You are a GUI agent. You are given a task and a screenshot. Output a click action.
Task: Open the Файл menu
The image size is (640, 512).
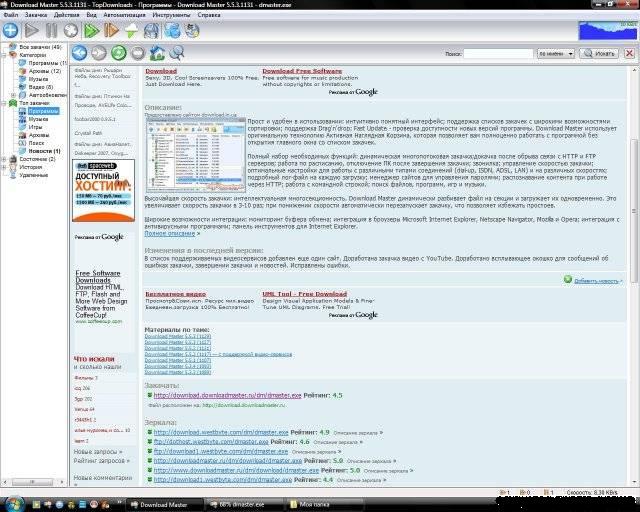click(x=11, y=16)
